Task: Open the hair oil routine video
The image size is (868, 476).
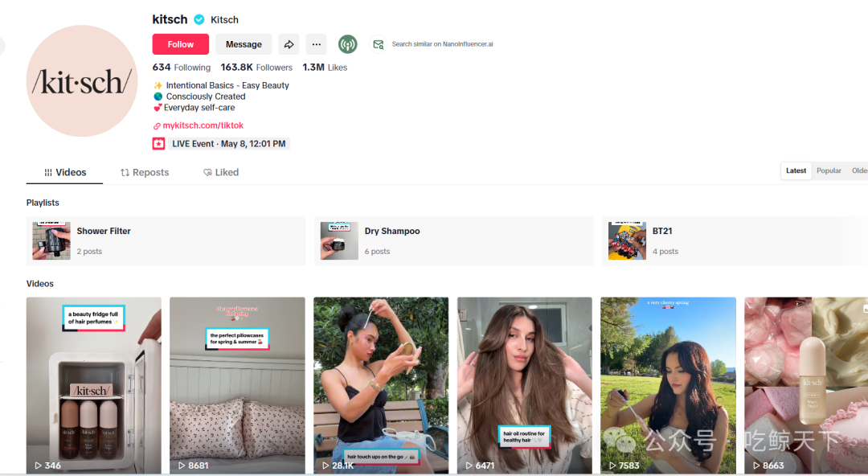Action: pyautogui.click(x=525, y=385)
